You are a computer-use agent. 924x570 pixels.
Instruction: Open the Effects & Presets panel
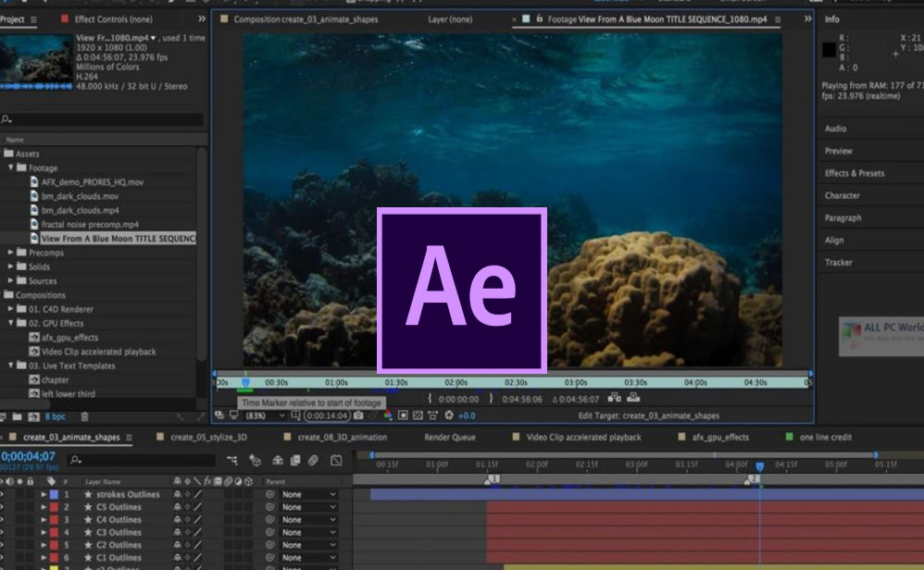[854, 173]
